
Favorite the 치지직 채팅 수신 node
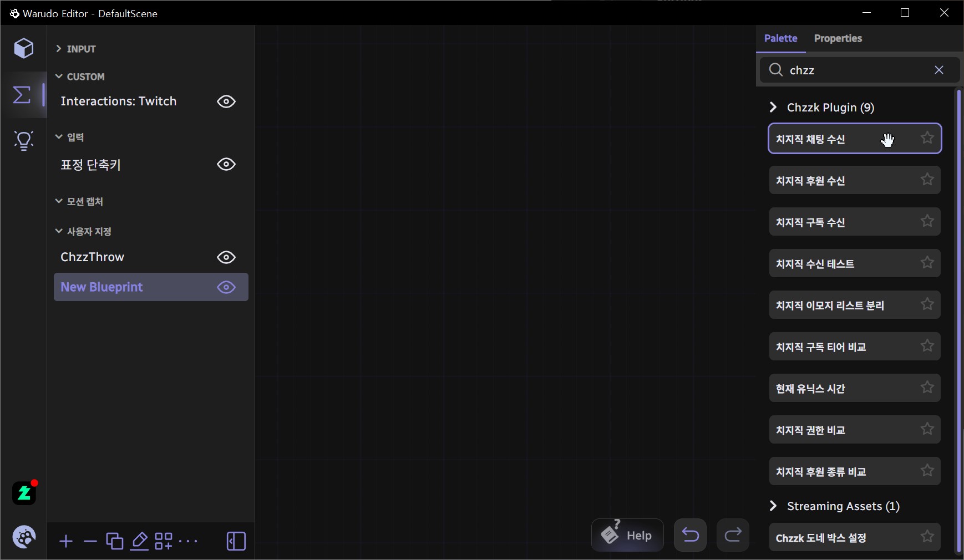click(x=927, y=138)
